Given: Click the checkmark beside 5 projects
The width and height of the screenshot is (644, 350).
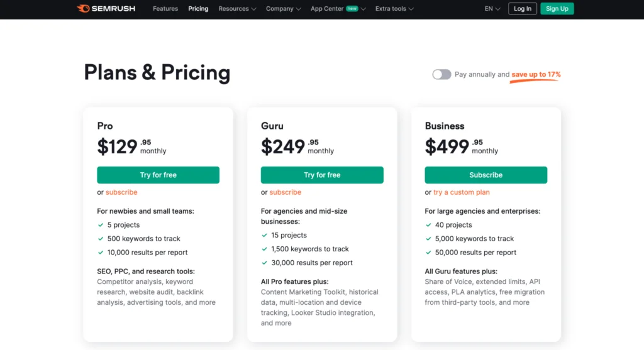Looking at the screenshot, I should pyautogui.click(x=101, y=225).
